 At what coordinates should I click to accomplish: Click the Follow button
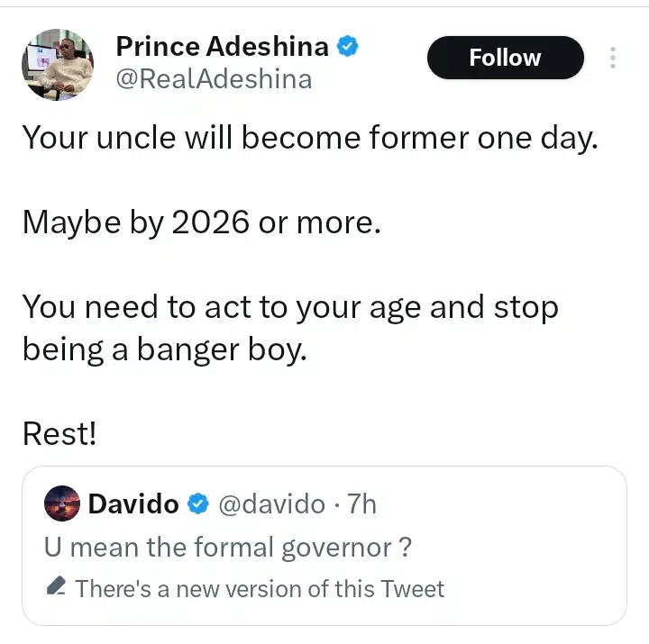pos(505,59)
